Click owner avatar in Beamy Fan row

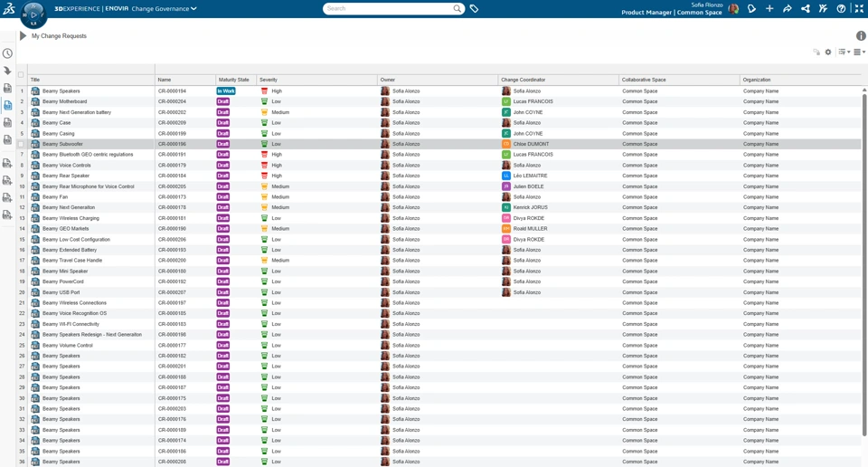coord(385,196)
